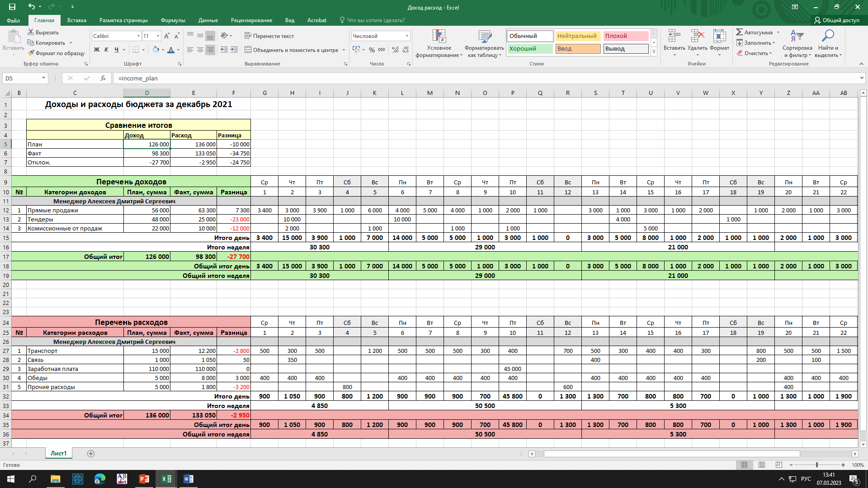
Task: Toggle Wrap Text (Перенести текст)
Action: (269, 36)
